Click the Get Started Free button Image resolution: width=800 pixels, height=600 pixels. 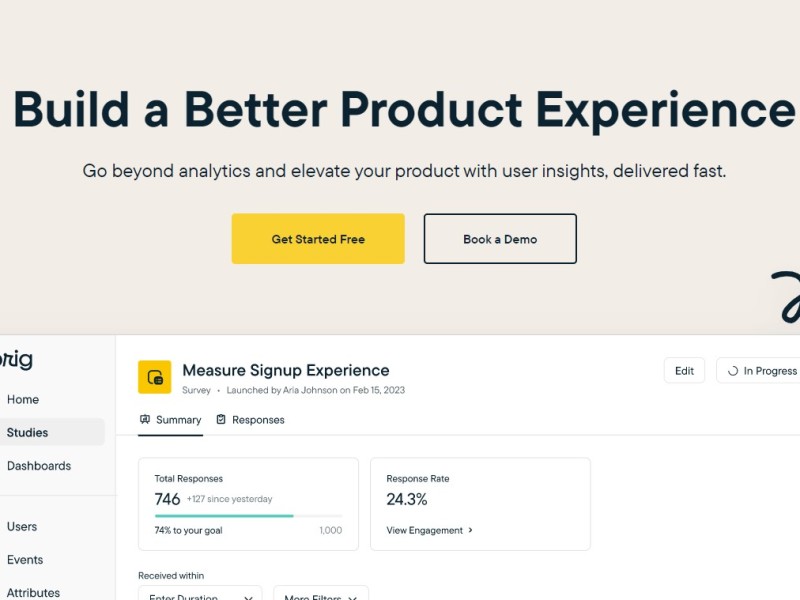pos(318,239)
